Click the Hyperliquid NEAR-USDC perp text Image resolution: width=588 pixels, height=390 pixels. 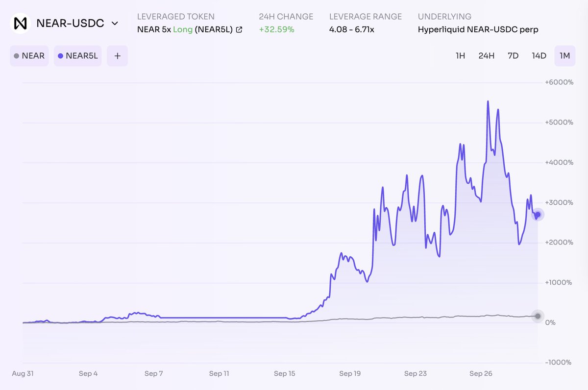[478, 29]
